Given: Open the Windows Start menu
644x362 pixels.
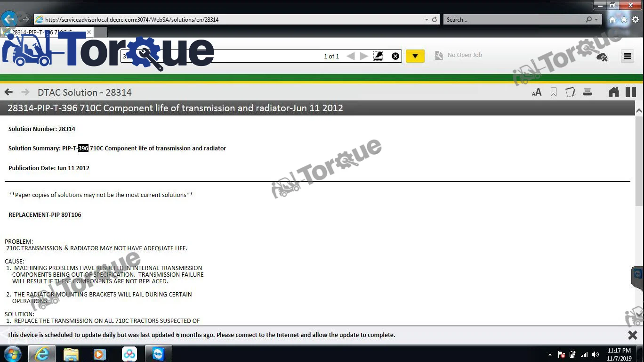Looking at the screenshot, I should (12, 354).
